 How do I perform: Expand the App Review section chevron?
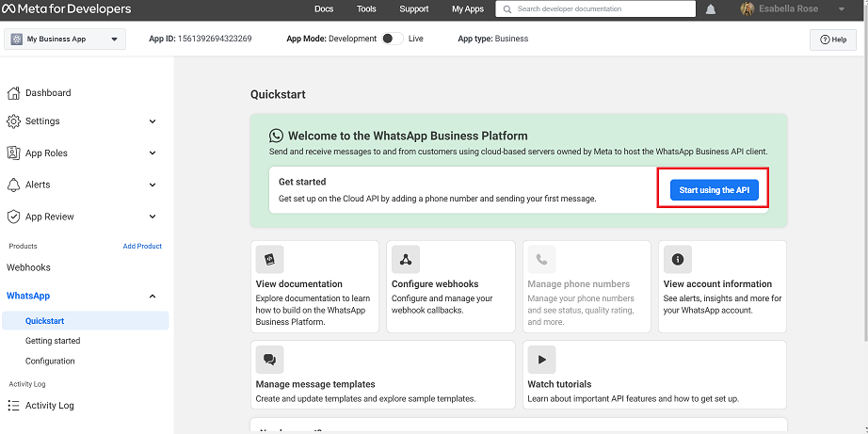pyautogui.click(x=153, y=217)
